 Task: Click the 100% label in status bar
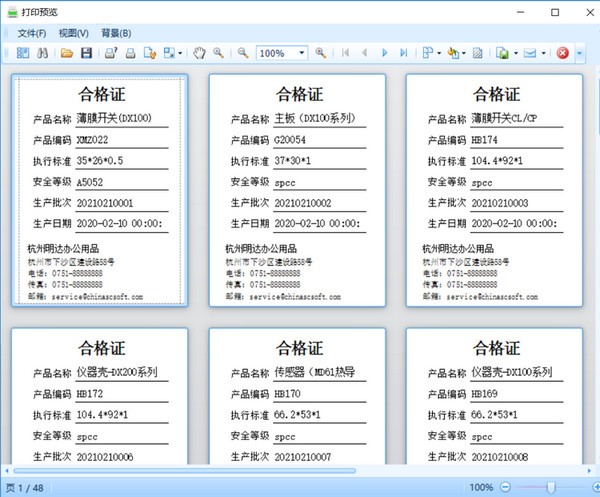click(x=481, y=487)
